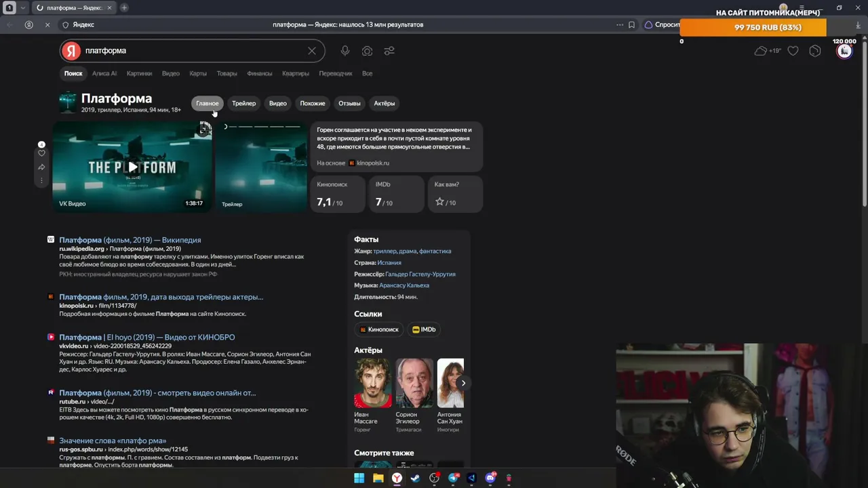Open Кинопоиск rating card 7,1
Image resolution: width=868 pixels, height=488 pixels.
click(338, 194)
